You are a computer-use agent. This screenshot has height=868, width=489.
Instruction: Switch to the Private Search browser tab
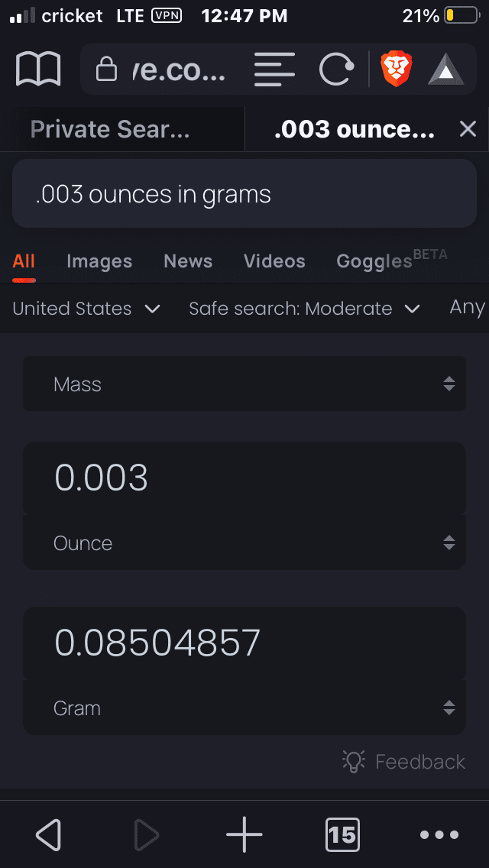tap(110, 129)
